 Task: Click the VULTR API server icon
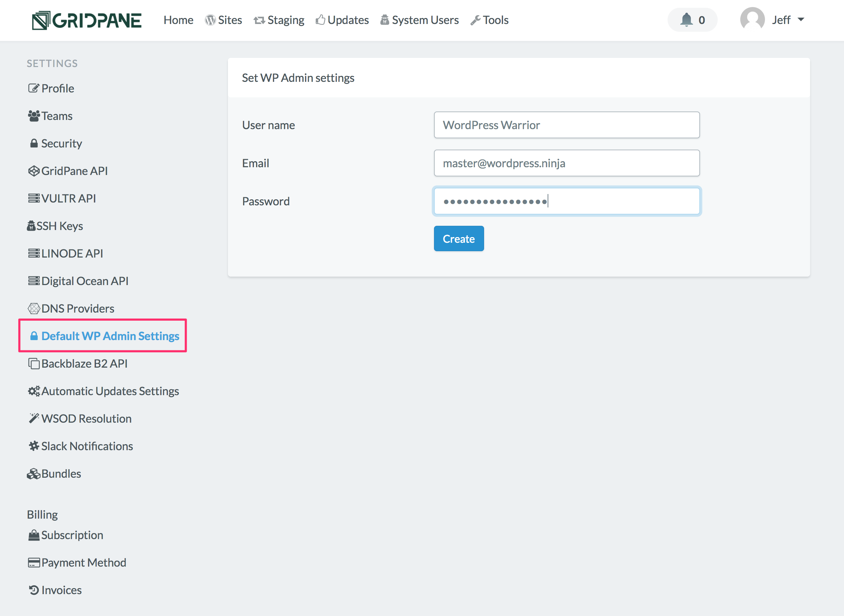[34, 198]
